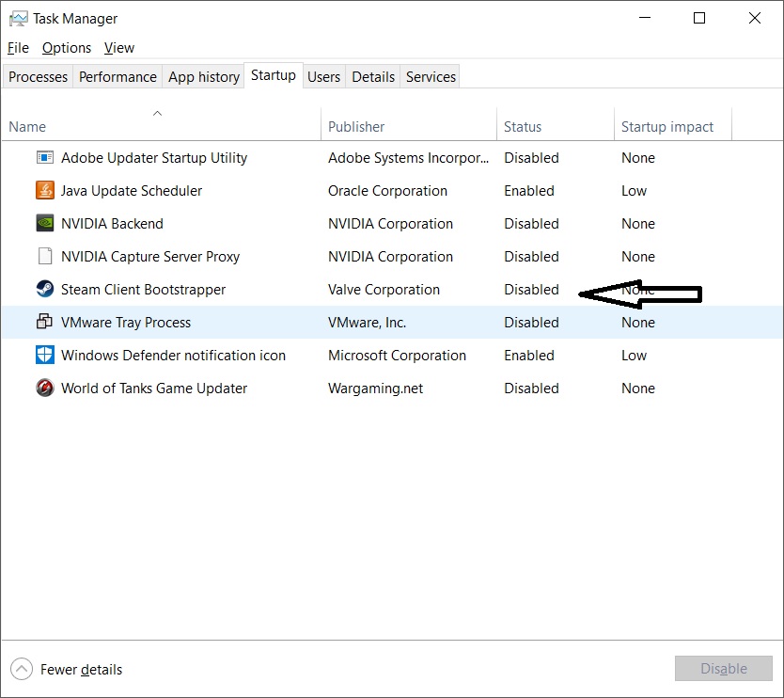784x698 pixels.
Task: Click the Fewer details label
Action: coord(81,670)
